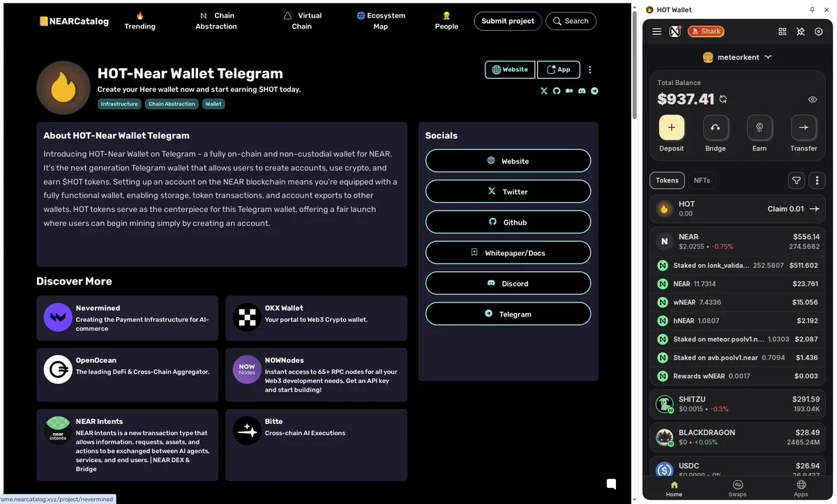The image size is (837, 504).
Task: Click the NEAR network logo icon in wallet header
Action: tap(675, 31)
